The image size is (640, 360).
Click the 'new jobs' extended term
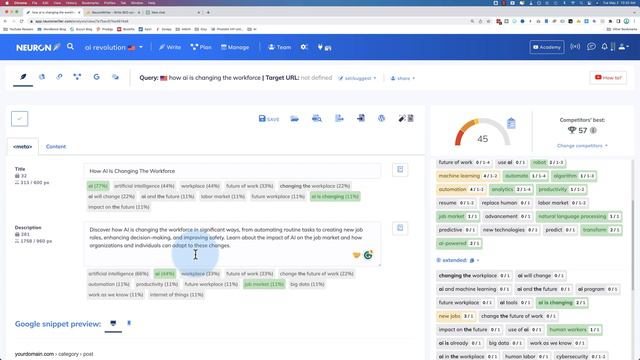[x=456, y=316]
